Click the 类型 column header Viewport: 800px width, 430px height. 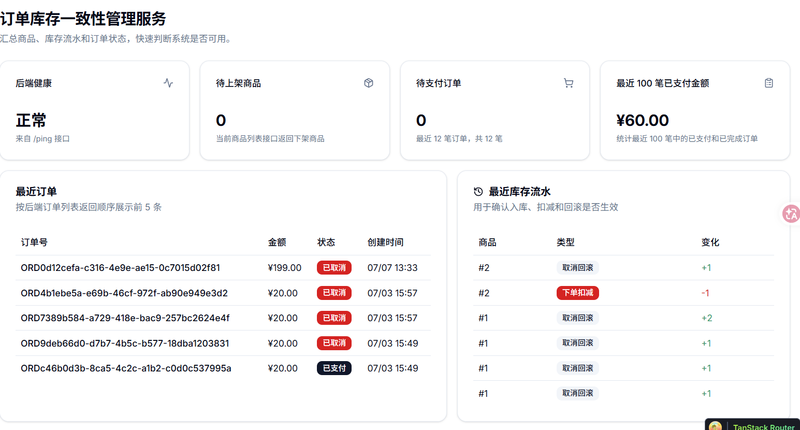pos(565,242)
